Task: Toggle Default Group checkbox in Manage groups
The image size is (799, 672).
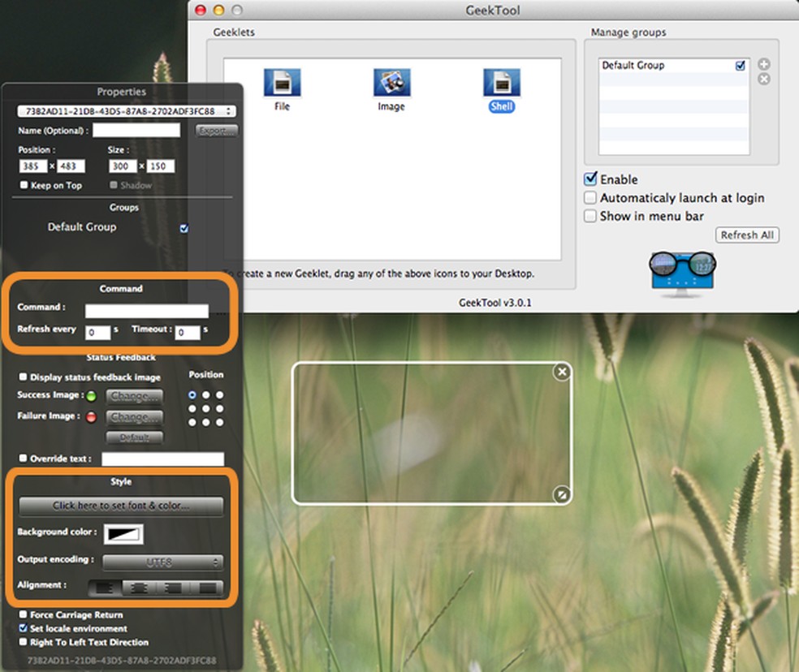Action: [x=740, y=65]
